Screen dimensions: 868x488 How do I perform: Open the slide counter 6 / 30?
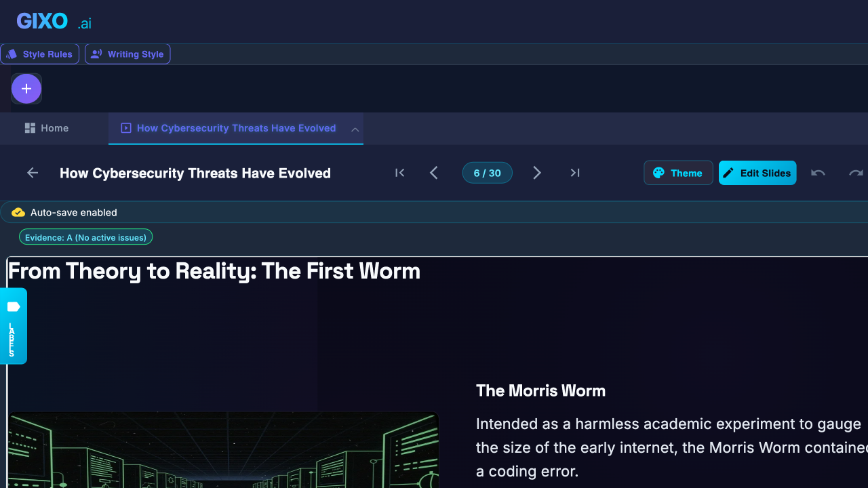pos(487,173)
